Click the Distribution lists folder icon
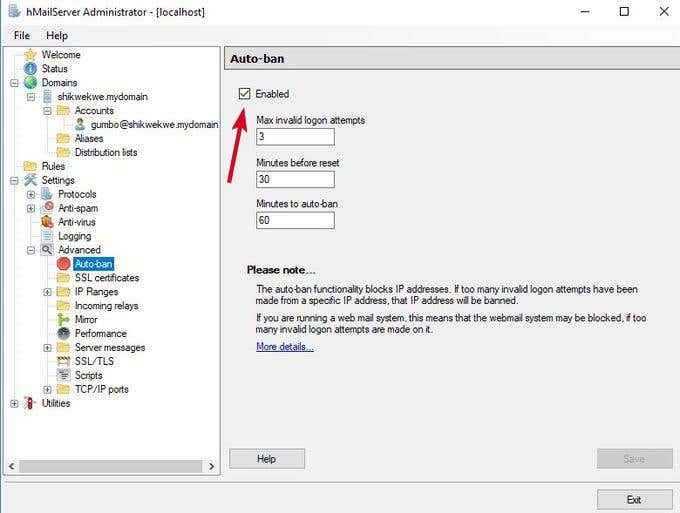The width and height of the screenshot is (680, 513). [x=63, y=152]
